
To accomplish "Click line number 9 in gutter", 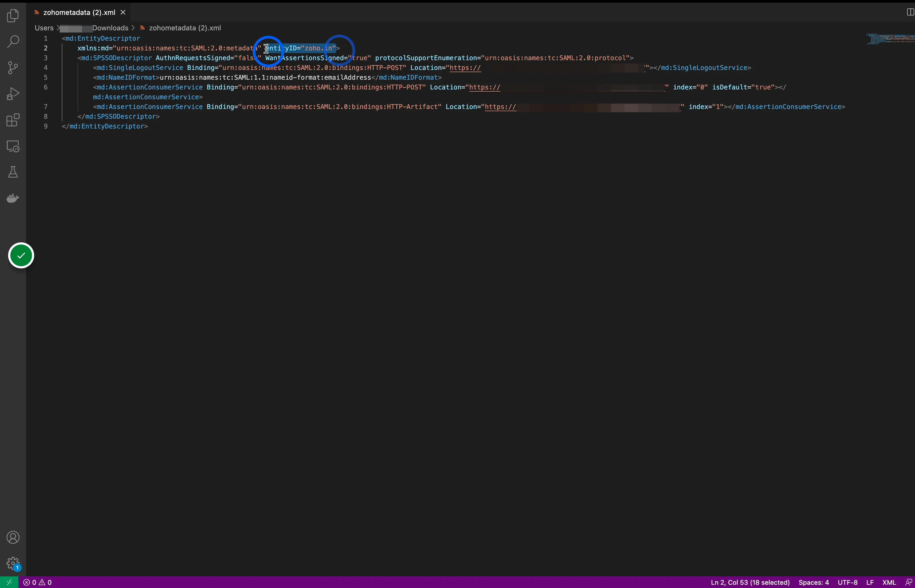I will pyautogui.click(x=46, y=126).
